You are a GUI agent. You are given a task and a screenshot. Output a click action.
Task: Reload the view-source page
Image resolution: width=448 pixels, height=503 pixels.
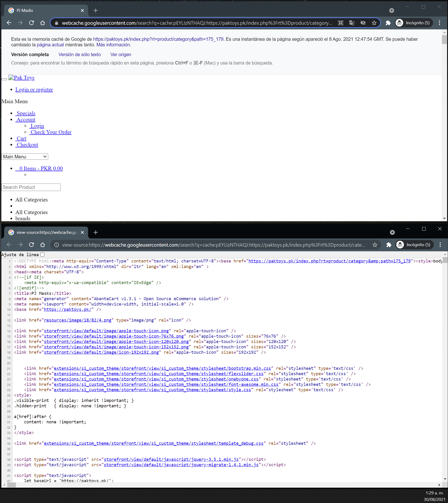tap(31, 245)
